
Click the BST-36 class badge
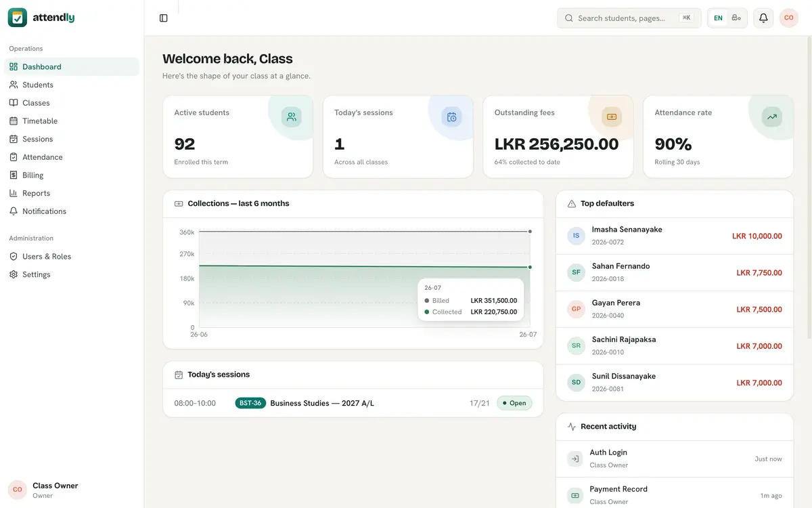tap(250, 403)
